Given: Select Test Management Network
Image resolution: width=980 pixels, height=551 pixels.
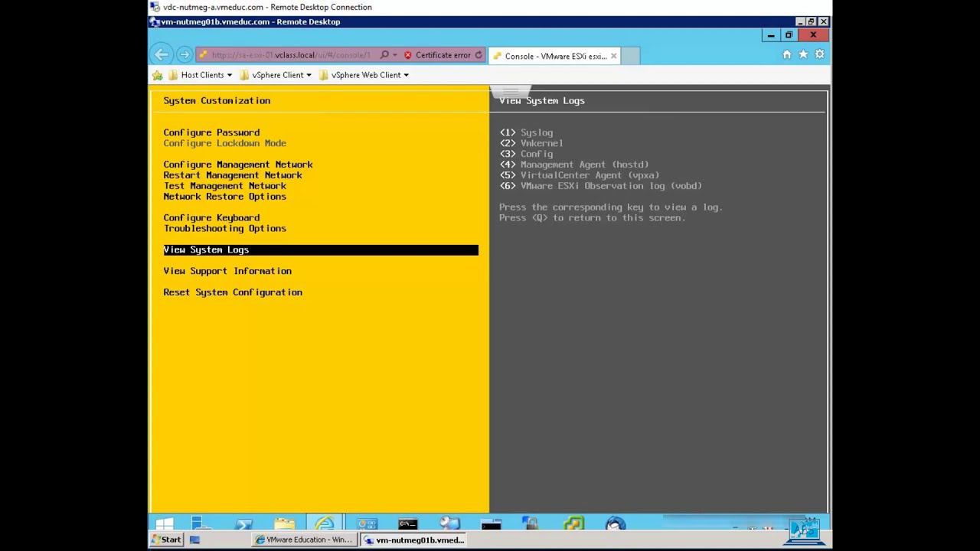Looking at the screenshot, I should [224, 186].
